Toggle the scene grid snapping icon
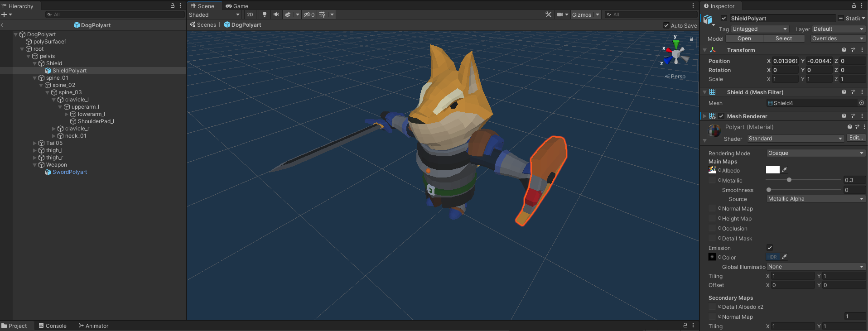This screenshot has width=868, height=331. (322, 14)
